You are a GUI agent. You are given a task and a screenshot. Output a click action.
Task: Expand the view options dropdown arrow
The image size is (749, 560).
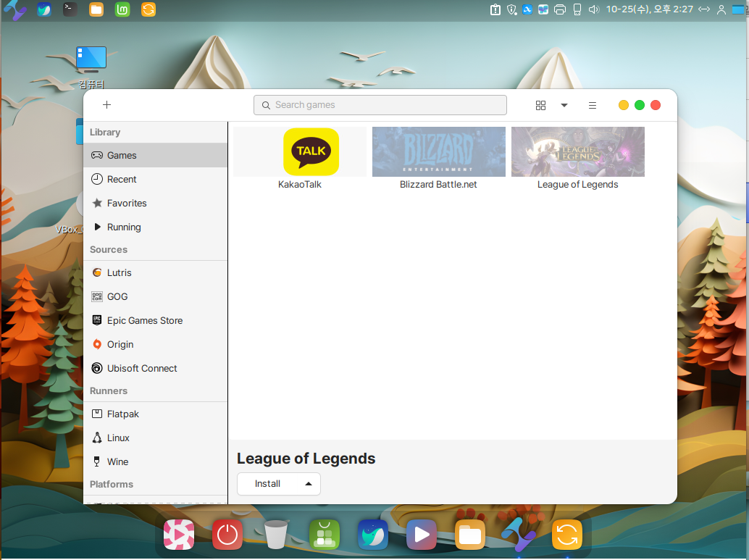pos(564,105)
